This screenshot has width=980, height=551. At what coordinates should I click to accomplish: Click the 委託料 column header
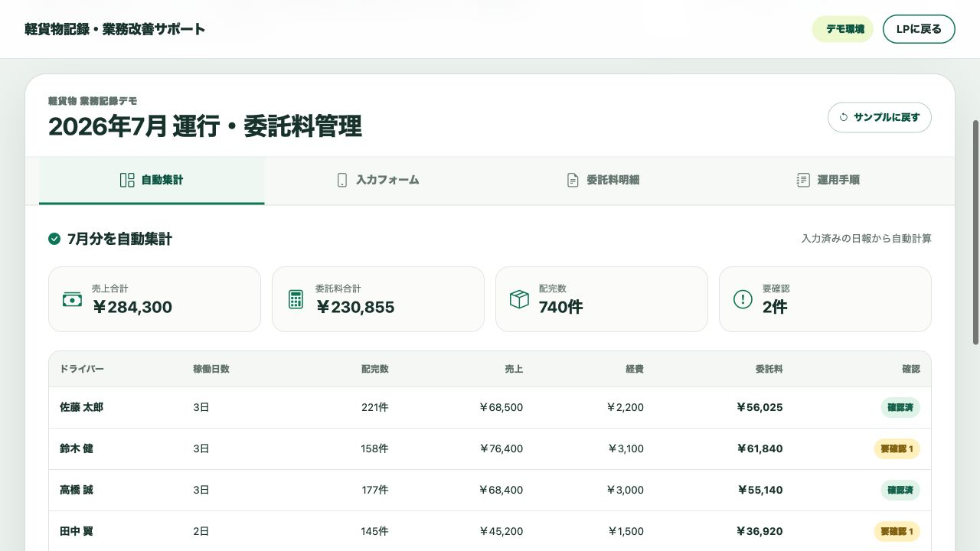click(x=769, y=369)
